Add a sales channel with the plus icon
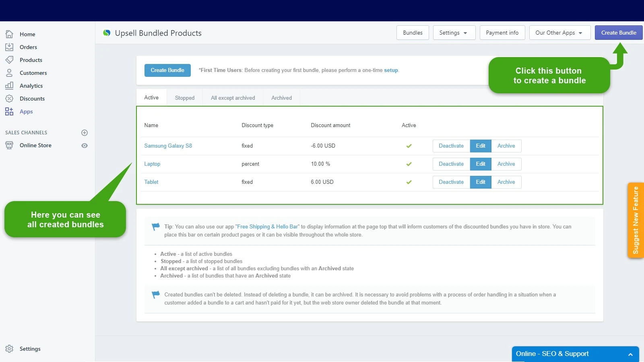 pyautogui.click(x=84, y=132)
